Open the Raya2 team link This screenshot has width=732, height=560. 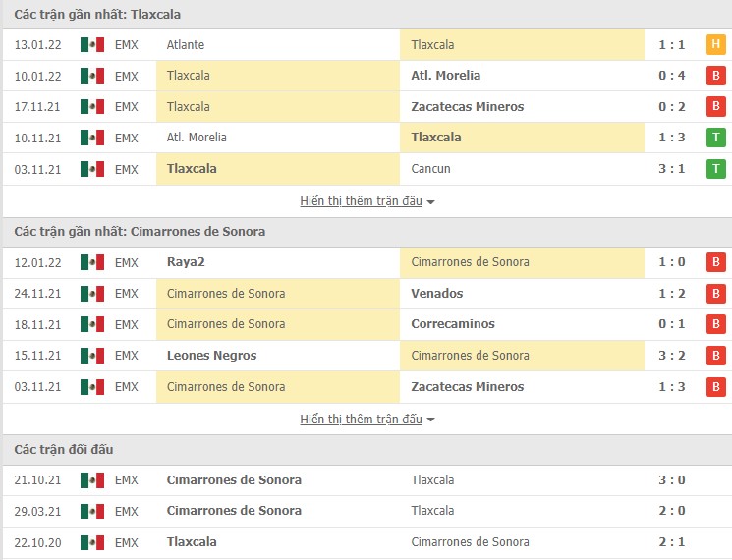pos(187,262)
